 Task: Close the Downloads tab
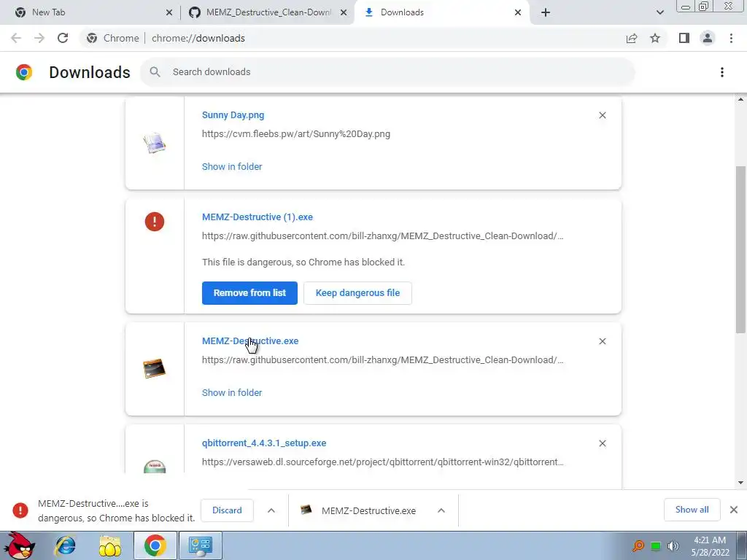click(518, 12)
